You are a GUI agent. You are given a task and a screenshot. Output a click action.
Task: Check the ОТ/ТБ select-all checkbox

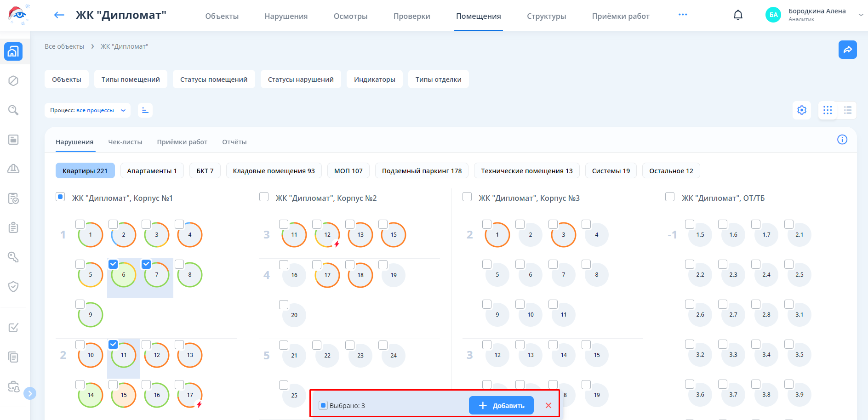pos(670,197)
